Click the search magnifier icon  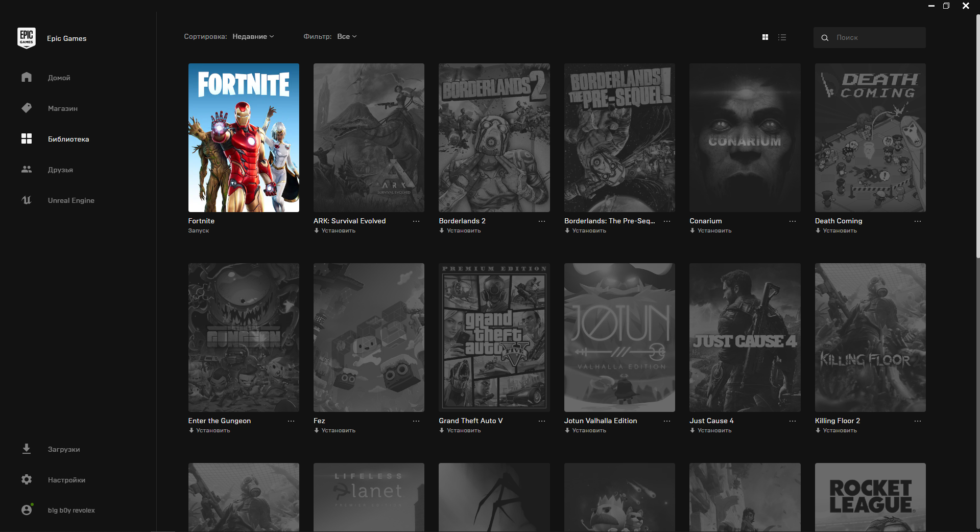[x=825, y=37]
